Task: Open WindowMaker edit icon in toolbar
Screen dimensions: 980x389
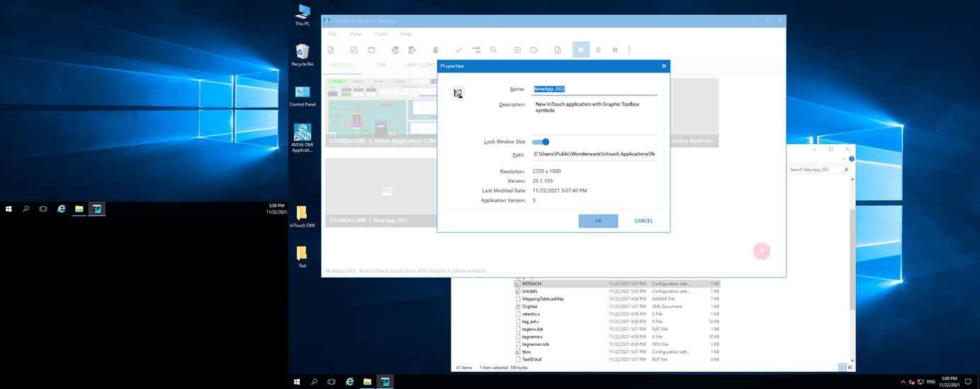Action: pos(354,50)
